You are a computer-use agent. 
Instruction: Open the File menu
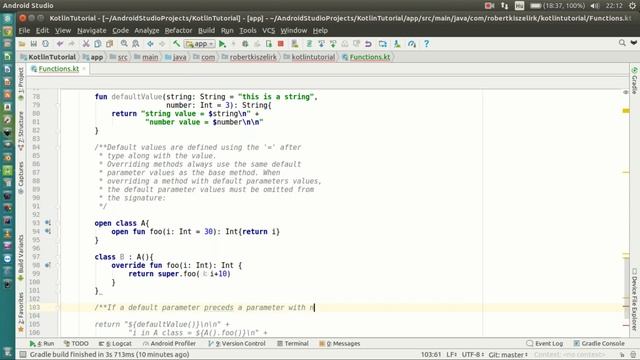pyautogui.click(x=24, y=31)
